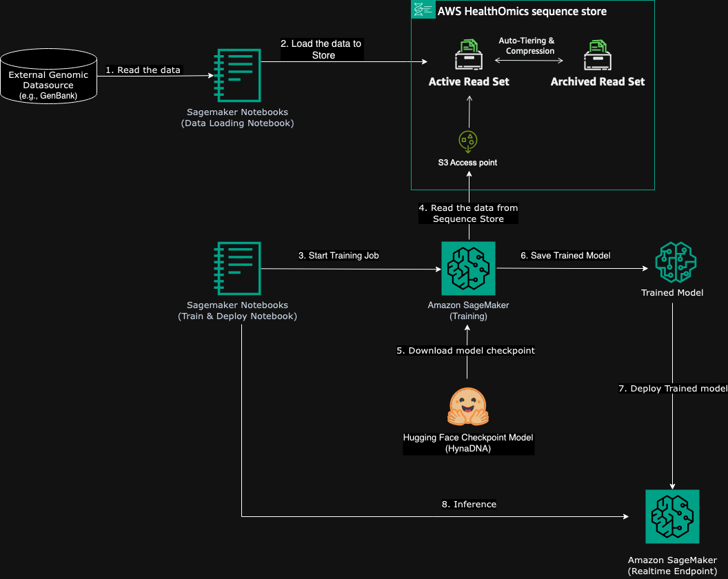The width and height of the screenshot is (728, 579).
Task: Select the External Genomic Datasource database icon
Action: coord(48,76)
